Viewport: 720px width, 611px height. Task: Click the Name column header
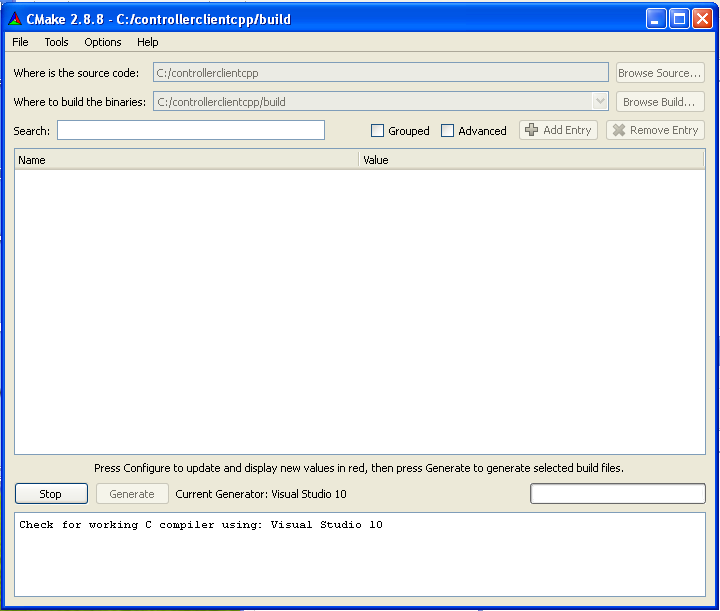[186, 160]
